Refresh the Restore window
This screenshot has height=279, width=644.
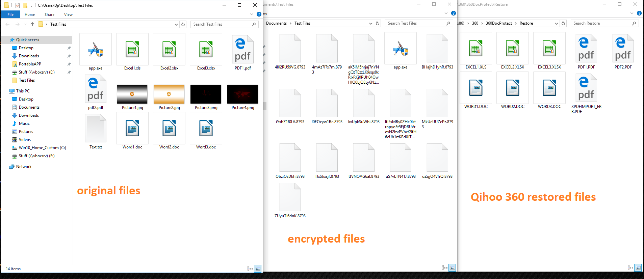click(x=563, y=23)
